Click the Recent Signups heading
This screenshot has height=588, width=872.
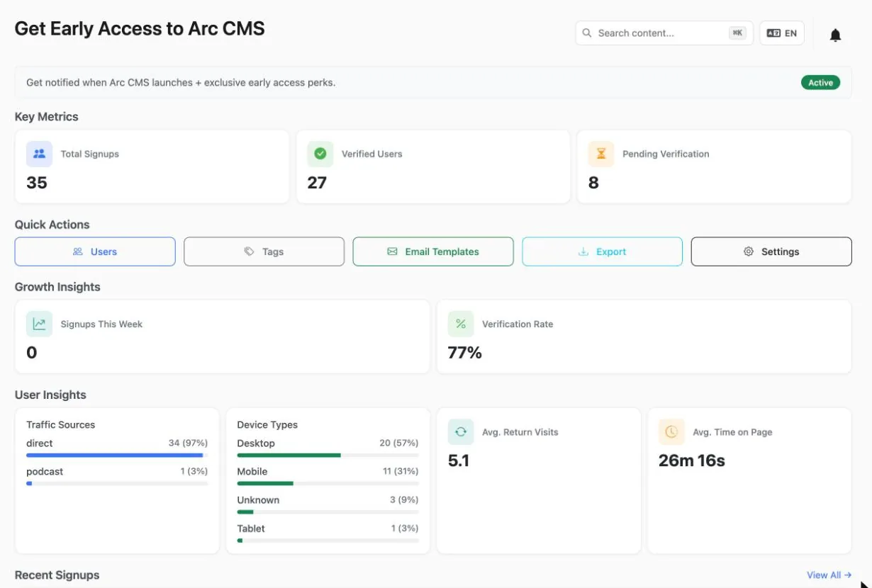pos(57,575)
